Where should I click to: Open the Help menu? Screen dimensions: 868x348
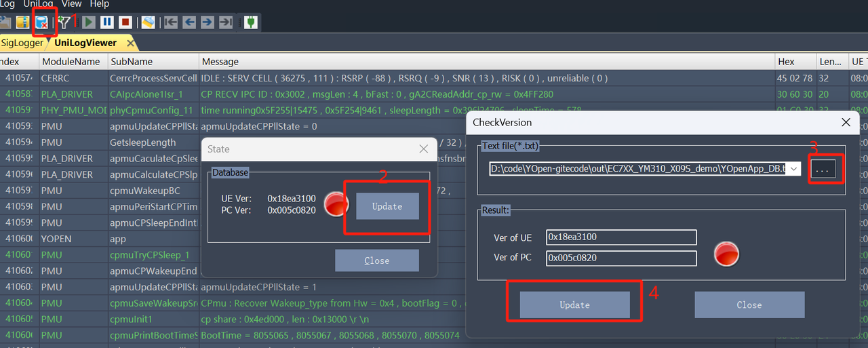tap(99, 4)
